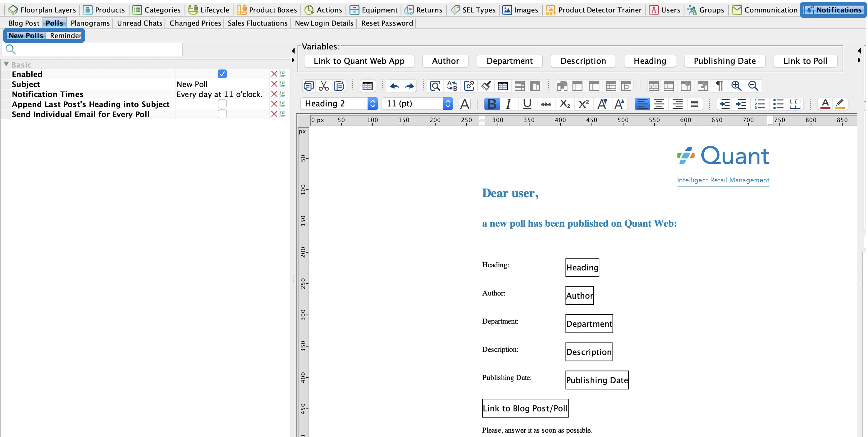The height and width of the screenshot is (437, 868).
Task: Insert the Link to Poll variable
Action: click(x=805, y=61)
